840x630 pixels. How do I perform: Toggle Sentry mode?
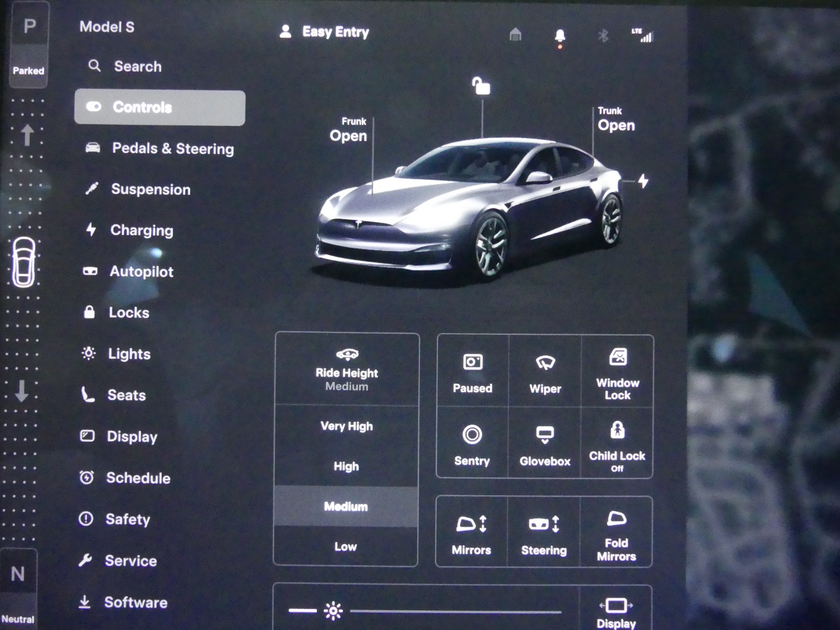pos(472,444)
